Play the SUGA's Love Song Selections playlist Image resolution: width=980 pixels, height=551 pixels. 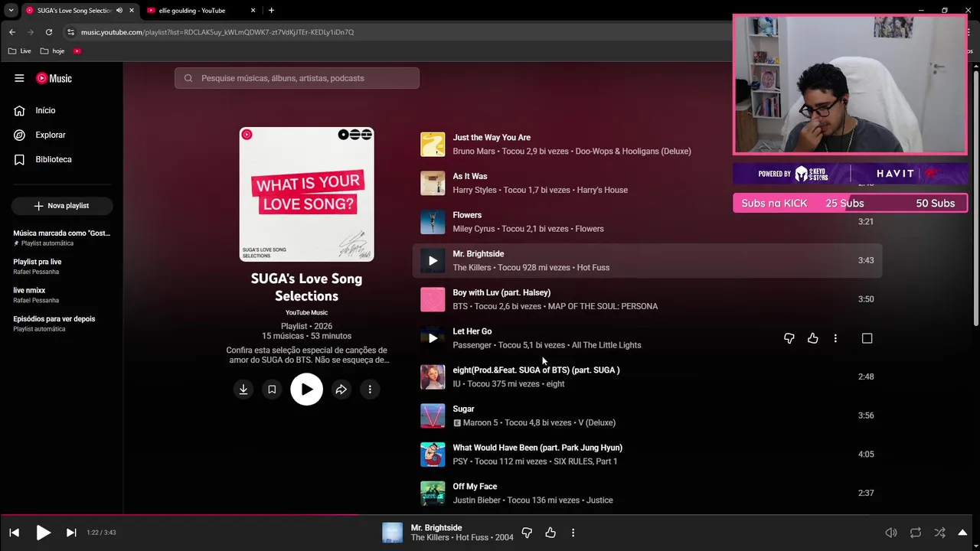pos(306,390)
